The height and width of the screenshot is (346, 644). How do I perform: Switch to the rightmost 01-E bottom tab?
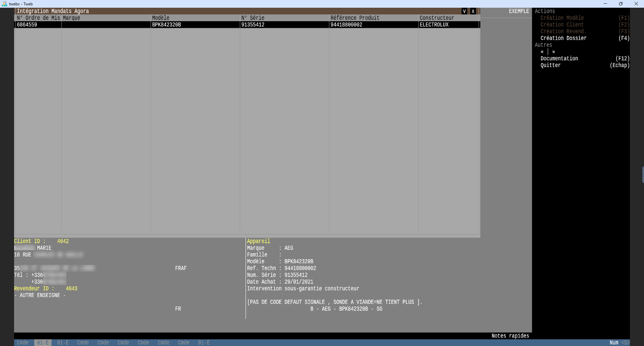204,343
